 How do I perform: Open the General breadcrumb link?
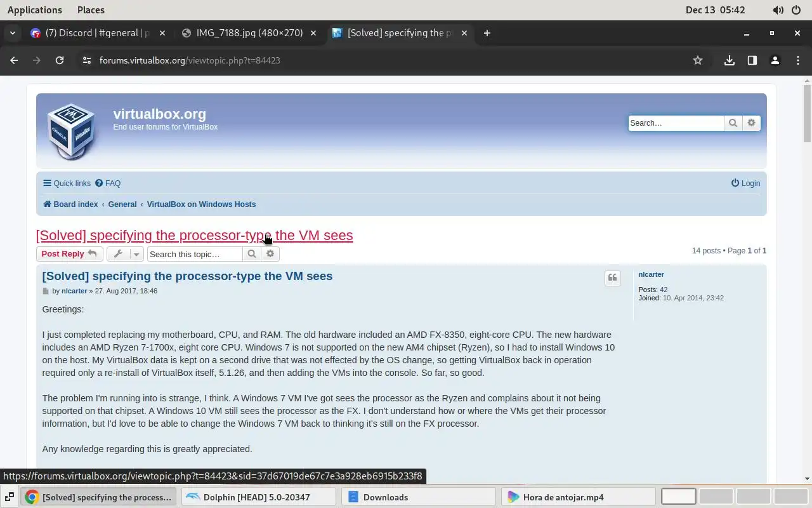coord(122,204)
